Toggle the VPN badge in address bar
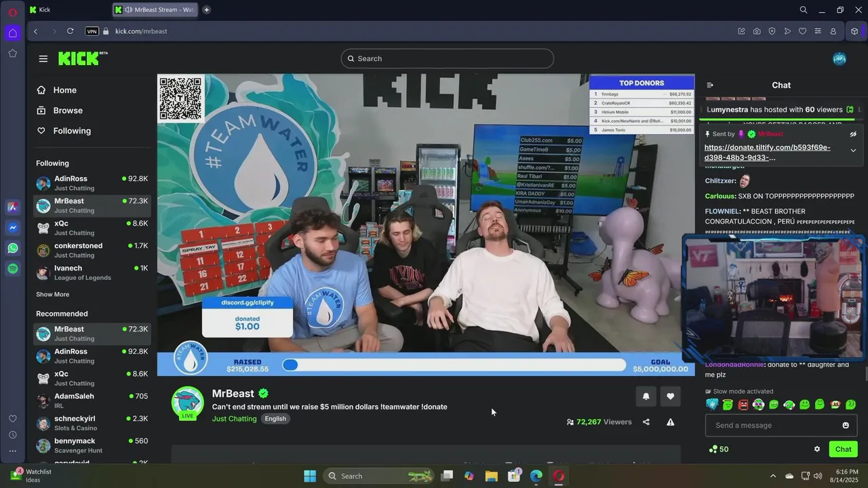The width and height of the screenshot is (868, 488). coord(92,31)
